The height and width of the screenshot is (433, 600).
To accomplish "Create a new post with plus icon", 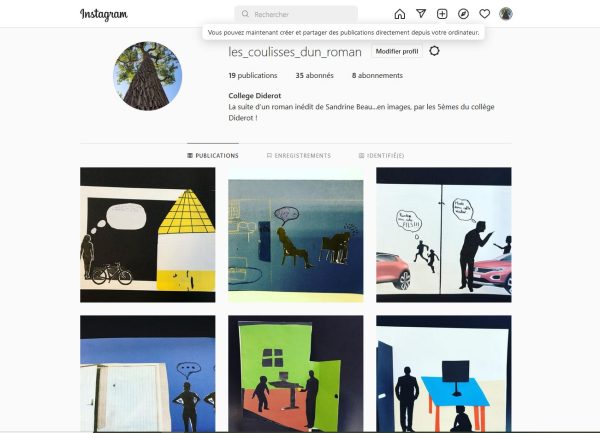I will tap(442, 14).
